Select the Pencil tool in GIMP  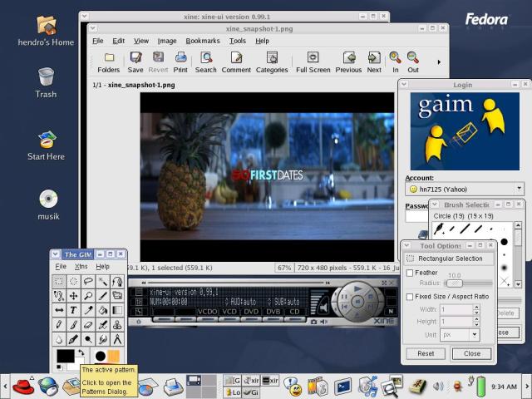coord(59,325)
